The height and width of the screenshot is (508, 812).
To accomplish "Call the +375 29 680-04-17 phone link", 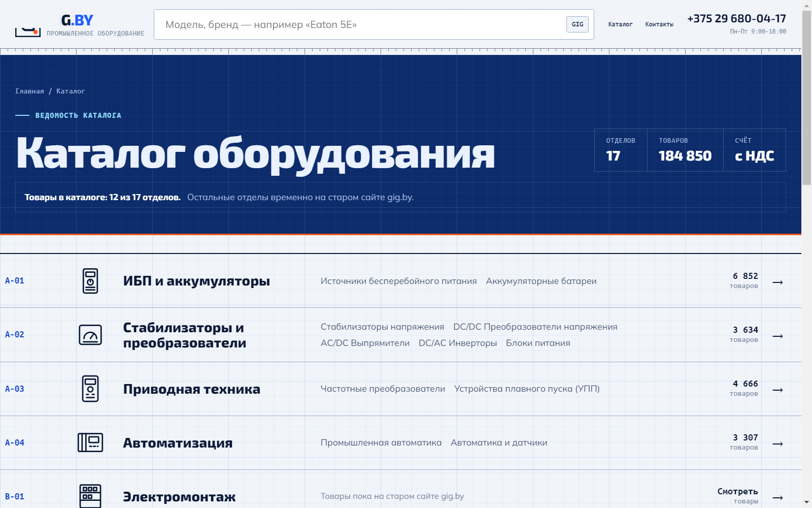I will click(736, 19).
